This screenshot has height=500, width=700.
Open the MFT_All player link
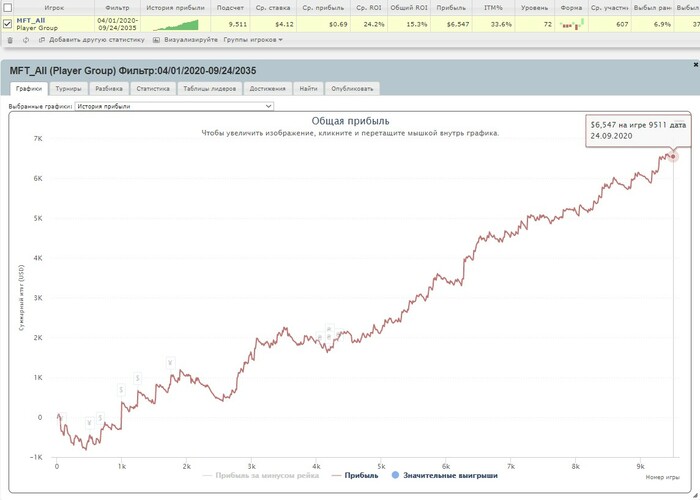[31, 21]
